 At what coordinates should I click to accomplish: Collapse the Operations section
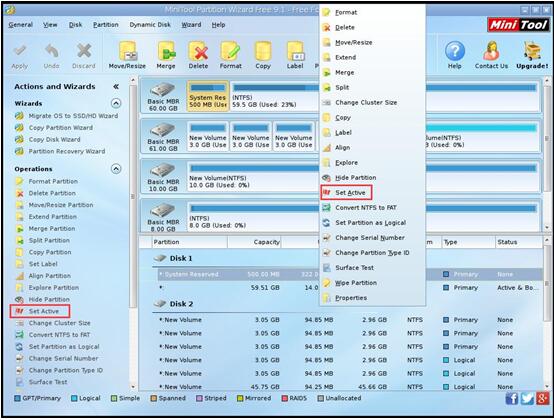click(x=116, y=169)
